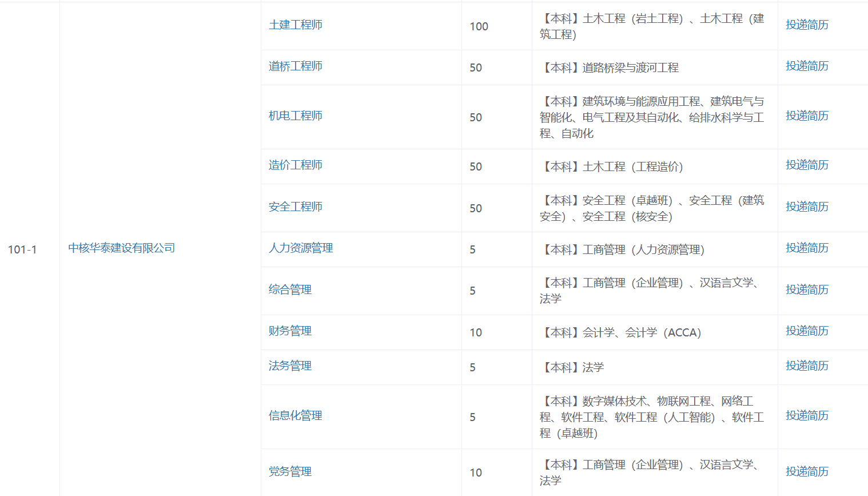Viewport: 868px width, 496px height.
Task: Submit resume for 道桥工程师 role
Action: point(807,66)
